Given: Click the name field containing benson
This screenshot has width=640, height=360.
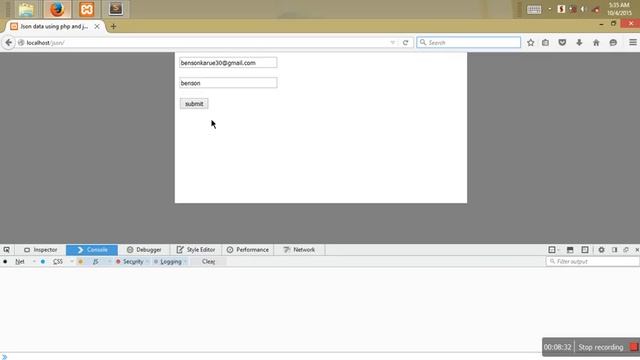Looking at the screenshot, I should (228, 83).
